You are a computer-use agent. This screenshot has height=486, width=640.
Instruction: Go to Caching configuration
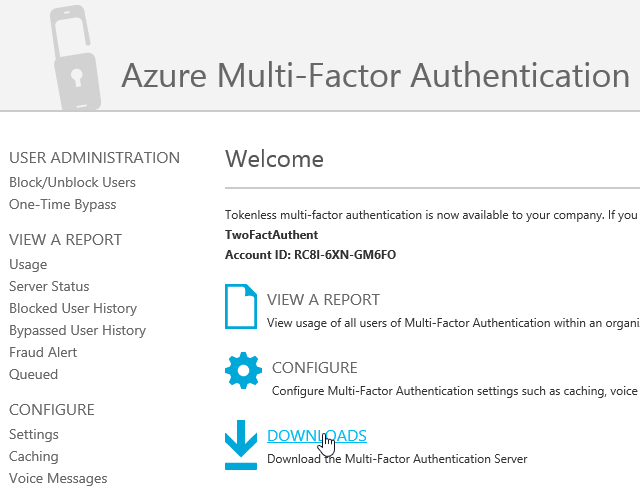click(34, 456)
